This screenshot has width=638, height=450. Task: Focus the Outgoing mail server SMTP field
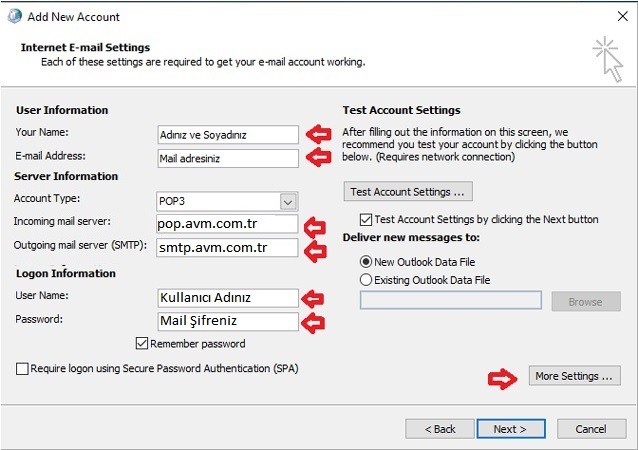(x=228, y=247)
